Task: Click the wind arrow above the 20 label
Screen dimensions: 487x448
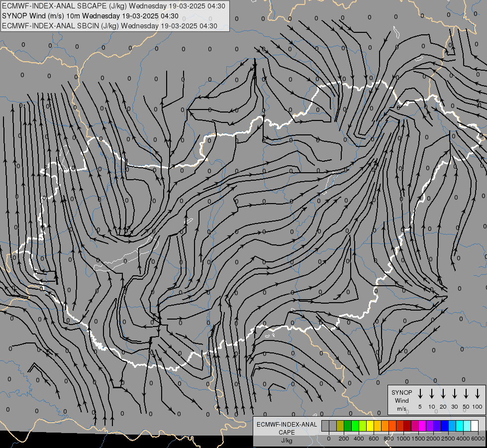Action: pyautogui.click(x=443, y=394)
